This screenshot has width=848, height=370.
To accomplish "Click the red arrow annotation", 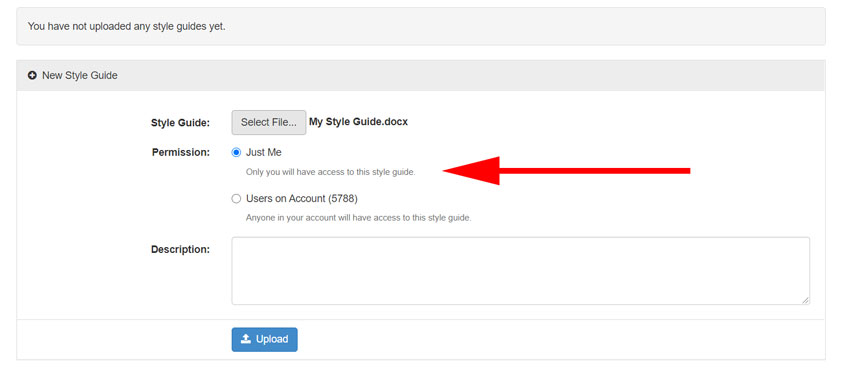I will coord(567,171).
